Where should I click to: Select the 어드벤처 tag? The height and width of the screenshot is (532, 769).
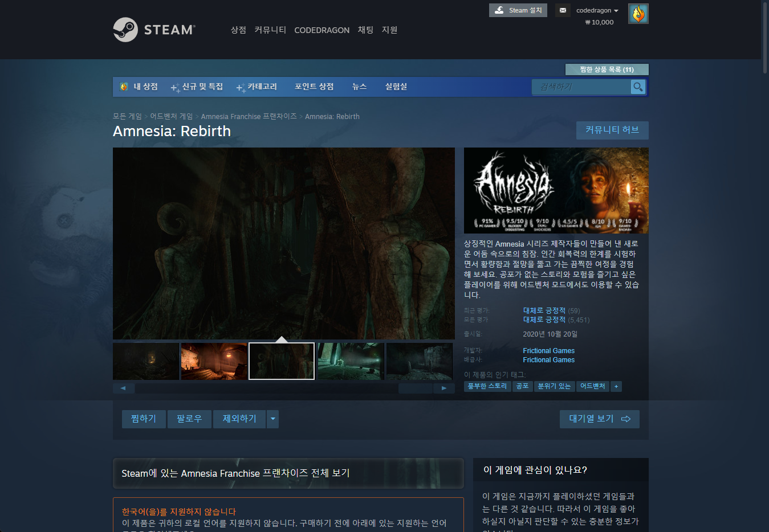click(x=593, y=386)
